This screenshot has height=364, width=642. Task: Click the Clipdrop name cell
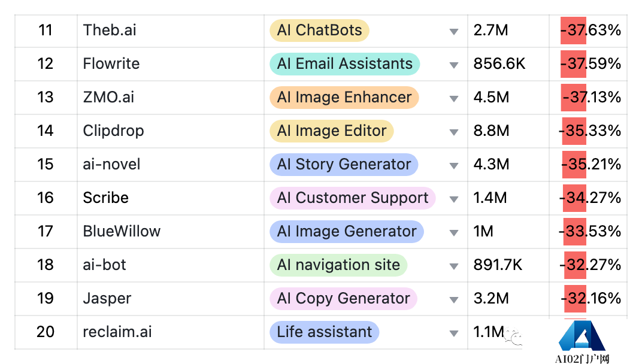pyautogui.click(x=171, y=132)
